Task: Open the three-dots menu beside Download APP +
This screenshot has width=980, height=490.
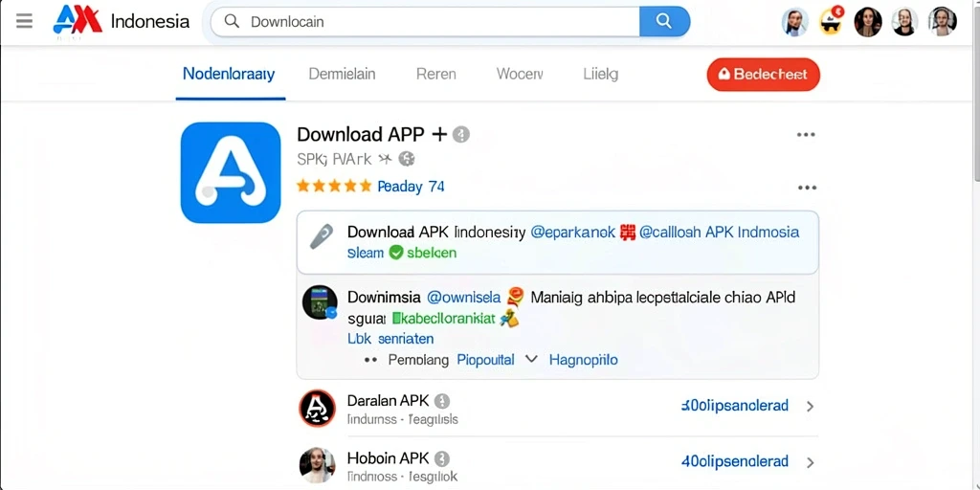Action: pos(806,134)
